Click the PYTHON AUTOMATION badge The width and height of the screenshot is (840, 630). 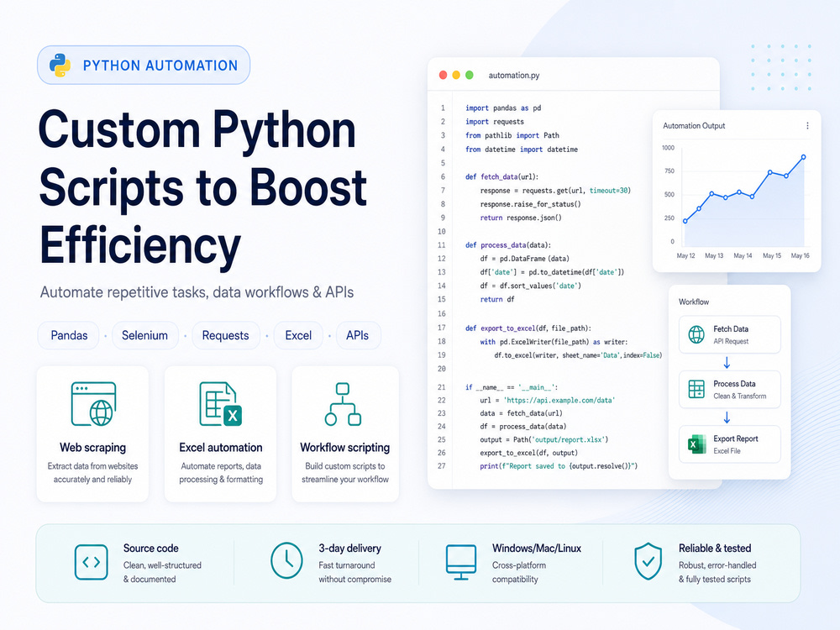click(144, 65)
